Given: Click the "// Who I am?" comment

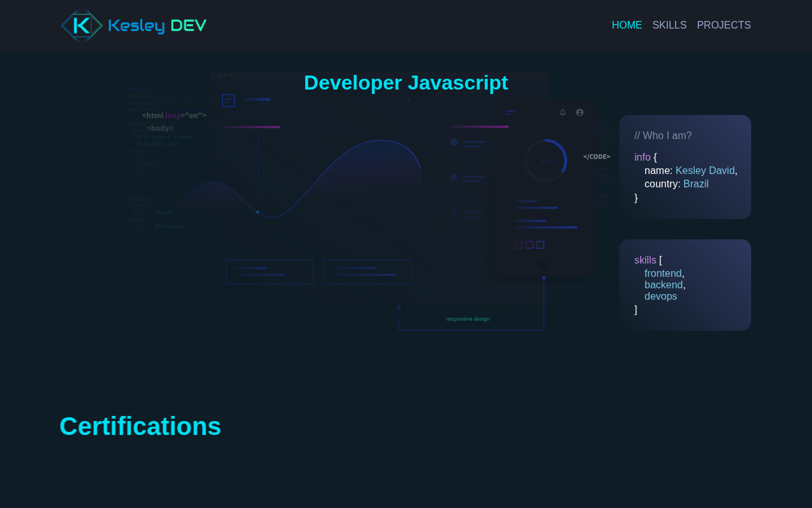Looking at the screenshot, I should click(663, 135).
